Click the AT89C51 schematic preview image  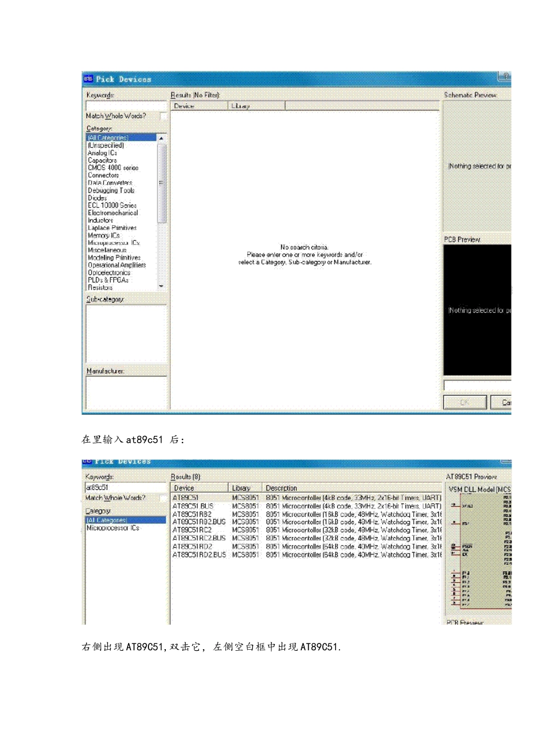[x=478, y=551]
